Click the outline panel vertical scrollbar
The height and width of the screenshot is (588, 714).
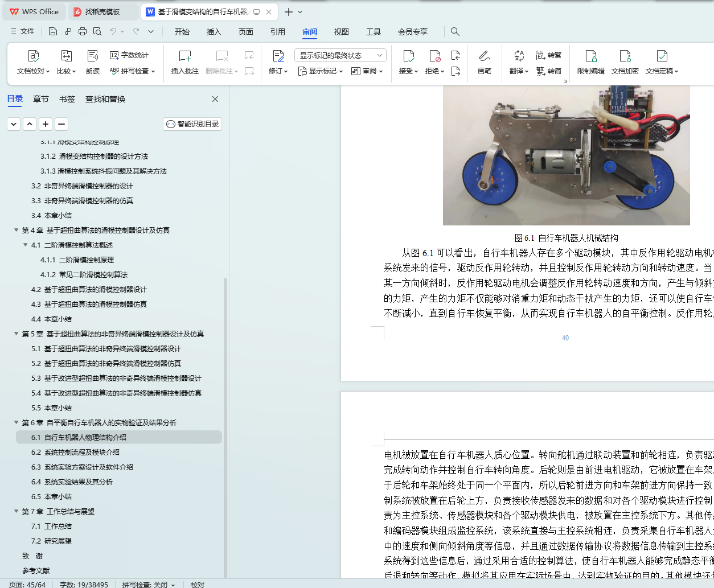225,427
